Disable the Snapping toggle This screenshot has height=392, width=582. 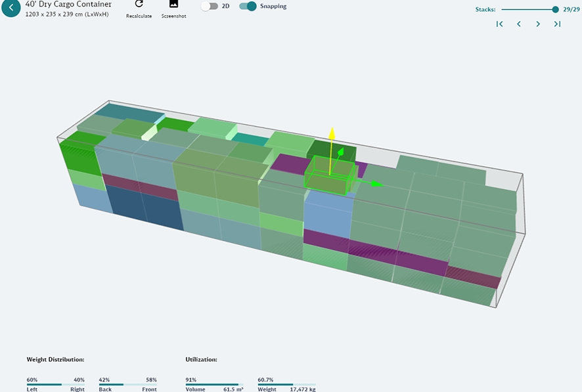pos(248,6)
